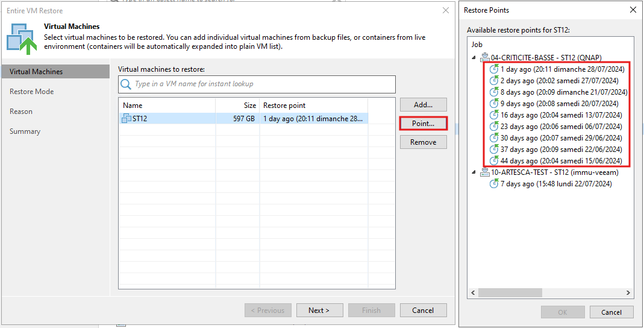Viewport: 644px width, 328px height.
Task: Click restore point icon for 29/06/2024
Action: (494, 137)
